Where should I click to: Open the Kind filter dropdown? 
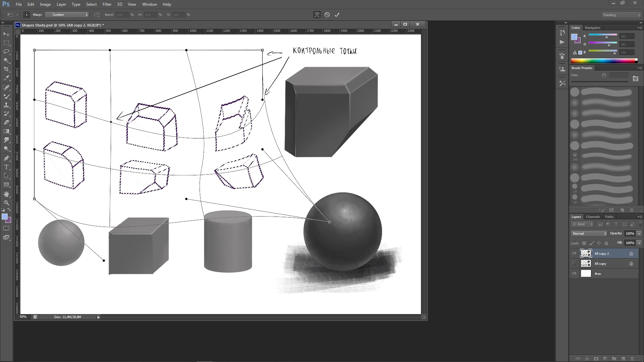pyautogui.click(x=583, y=224)
